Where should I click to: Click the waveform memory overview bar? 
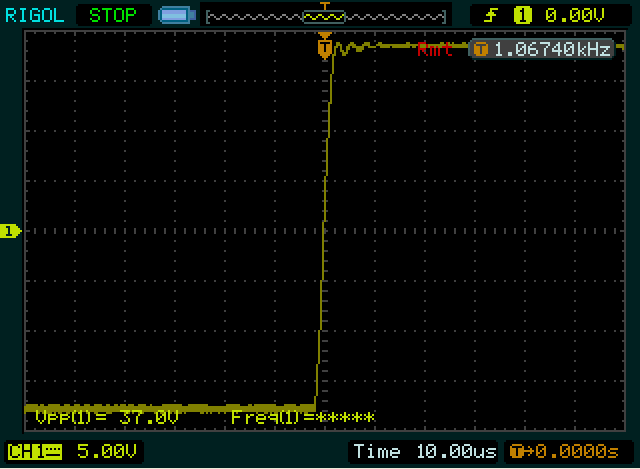(x=326, y=17)
